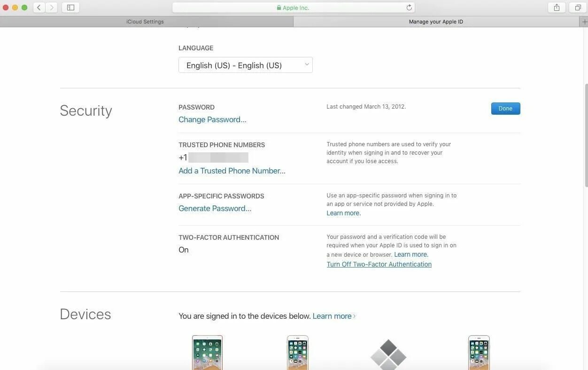Screen dimensions: 588x370
Task: Open Learn more link in Devices section
Action: (x=334, y=316)
